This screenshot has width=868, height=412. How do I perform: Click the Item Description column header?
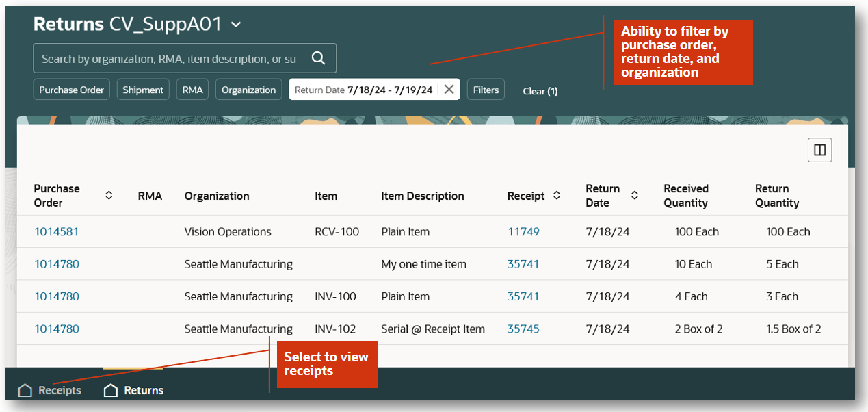tap(423, 196)
